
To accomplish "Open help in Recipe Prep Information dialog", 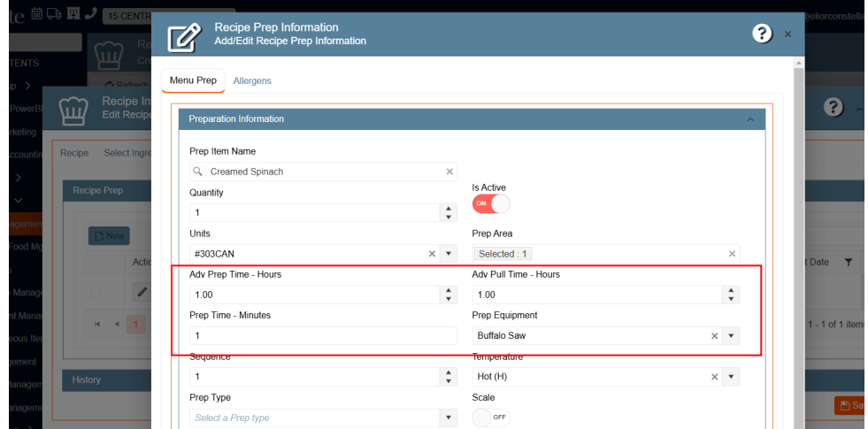I will coord(762,34).
